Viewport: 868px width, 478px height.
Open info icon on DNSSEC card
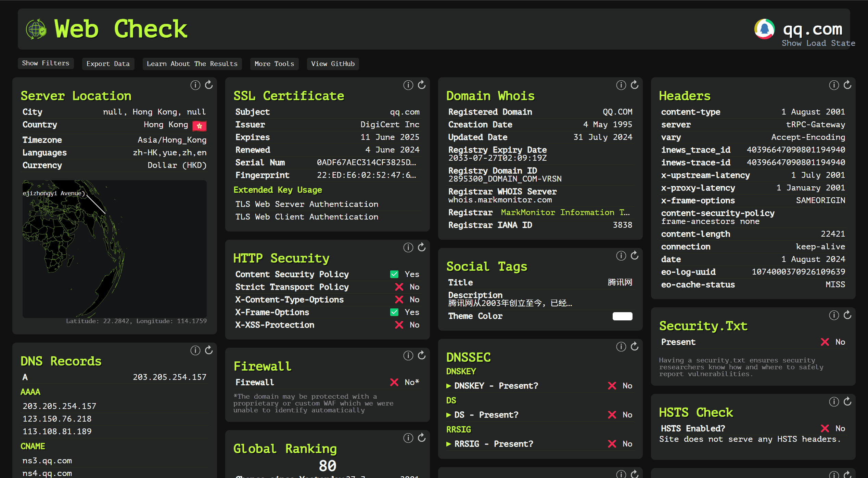(621, 347)
